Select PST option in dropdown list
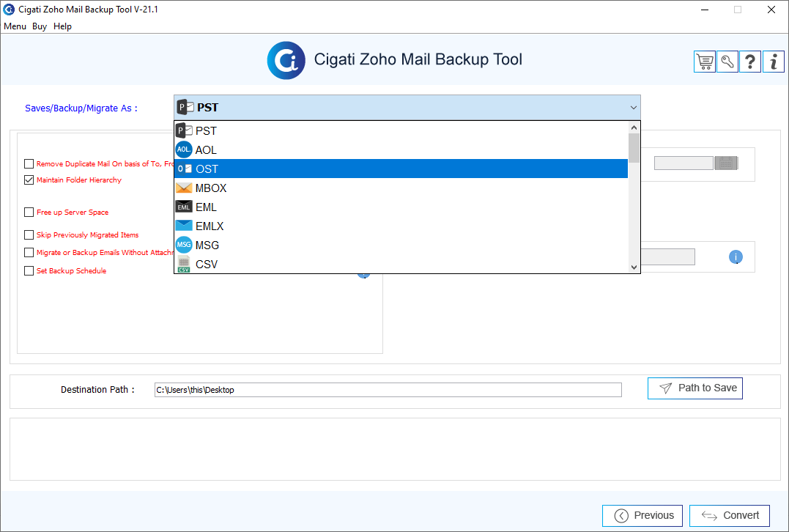 pyautogui.click(x=401, y=131)
